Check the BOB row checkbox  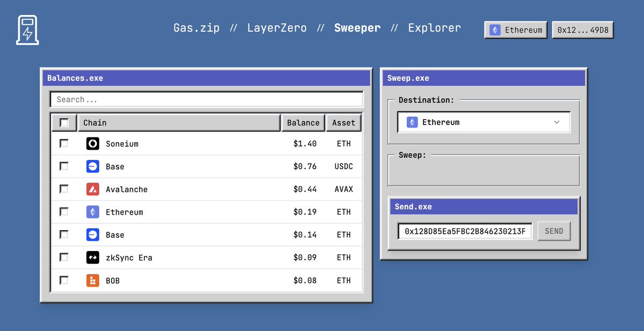point(64,280)
